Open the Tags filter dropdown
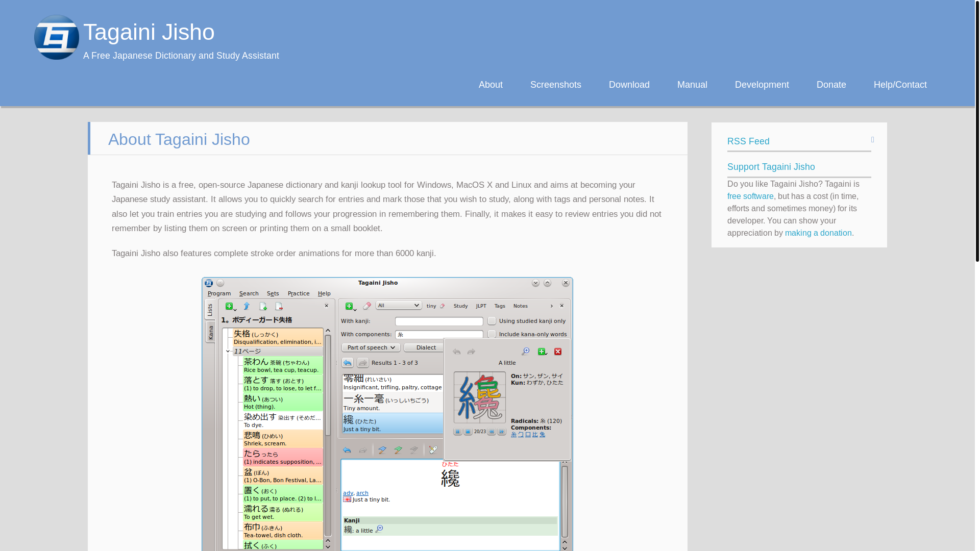The width and height of the screenshot is (980, 551). click(500, 306)
